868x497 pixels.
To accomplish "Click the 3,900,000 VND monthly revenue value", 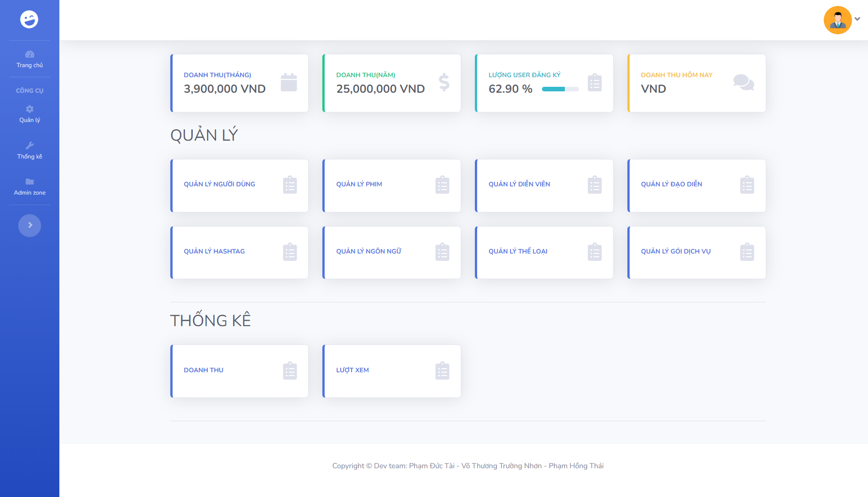I will pyautogui.click(x=225, y=89).
